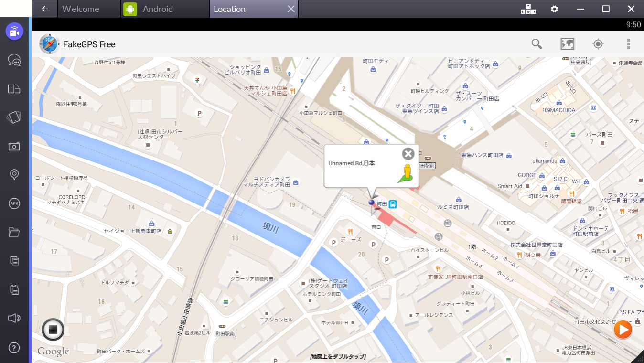The image size is (644, 363).
Task: Click the "ニチジュンビル" map label
Action: pos(276,320)
